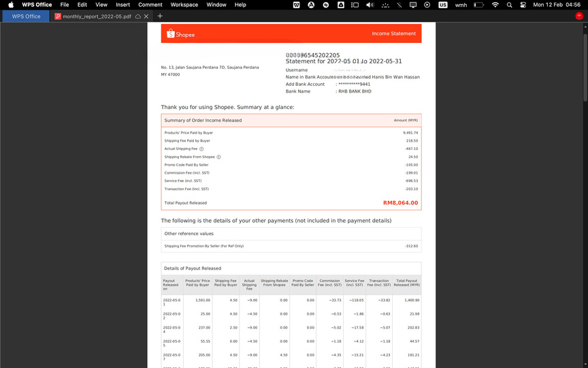Open the Comment menu
Screen dimensions: 588x368
(x=150, y=5)
